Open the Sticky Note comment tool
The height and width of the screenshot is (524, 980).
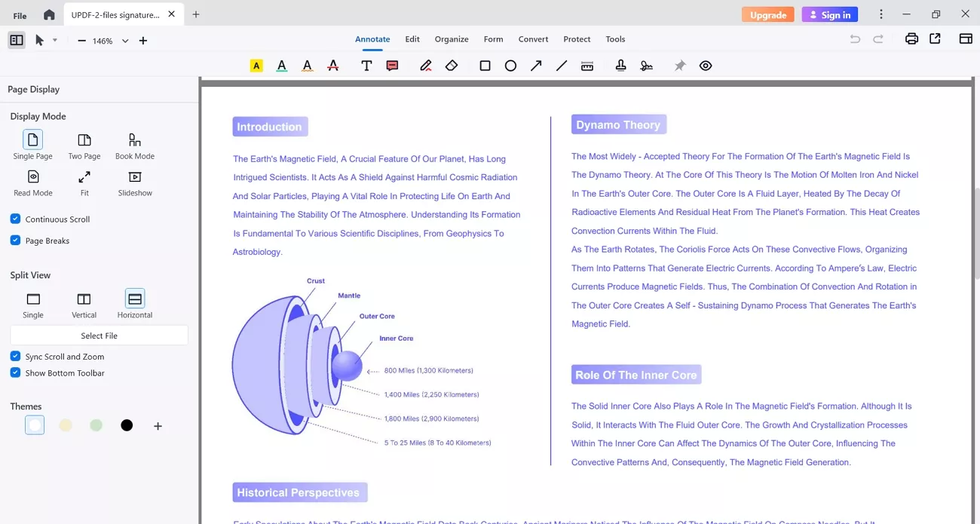tap(392, 66)
